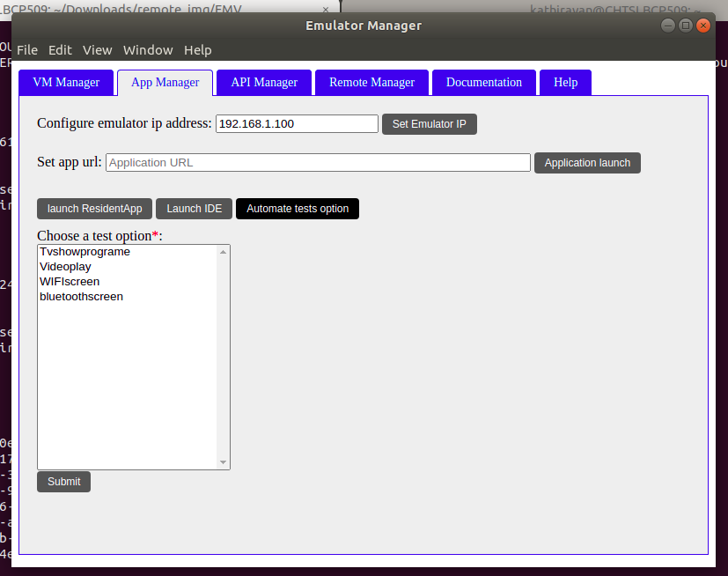Select the Help tab
This screenshot has width=728, height=576.
[x=565, y=83]
